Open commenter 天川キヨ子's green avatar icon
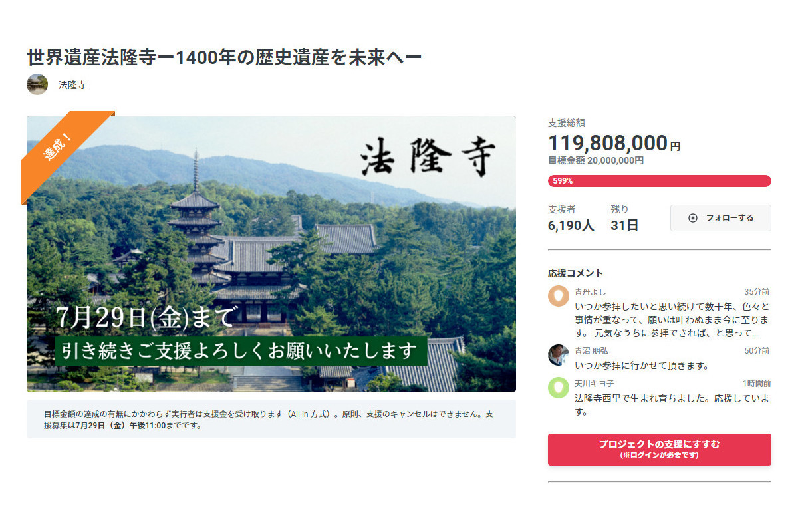Viewport: 798px width, 532px height. [559, 388]
